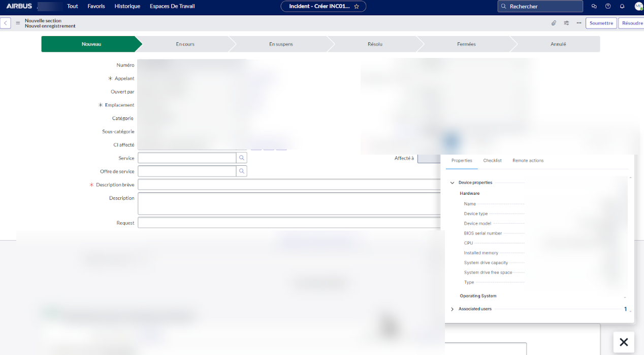This screenshot has width=644, height=355.
Task: Click the Offre de service lookup icon
Action: click(242, 171)
